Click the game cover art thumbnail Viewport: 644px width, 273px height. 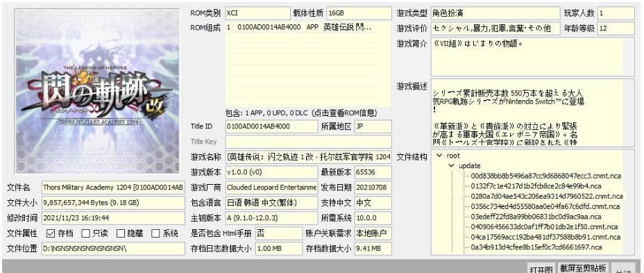click(x=97, y=91)
